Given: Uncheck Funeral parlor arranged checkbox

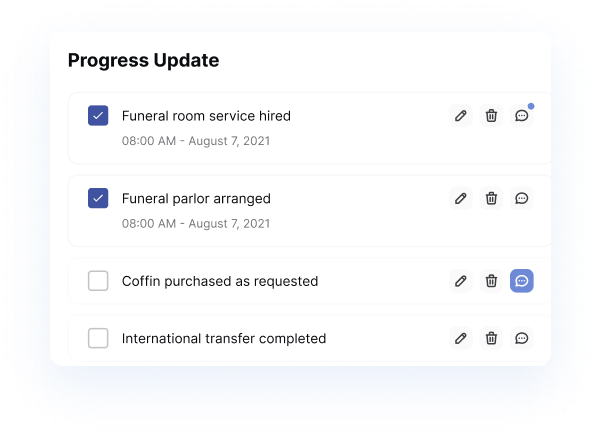Looking at the screenshot, I should click(x=98, y=198).
